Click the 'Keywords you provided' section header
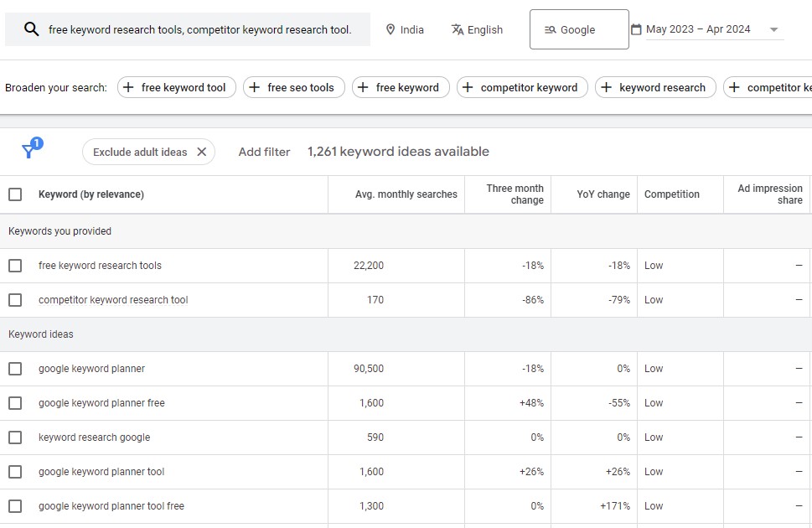Image resolution: width=812 pixels, height=528 pixels. tap(59, 231)
